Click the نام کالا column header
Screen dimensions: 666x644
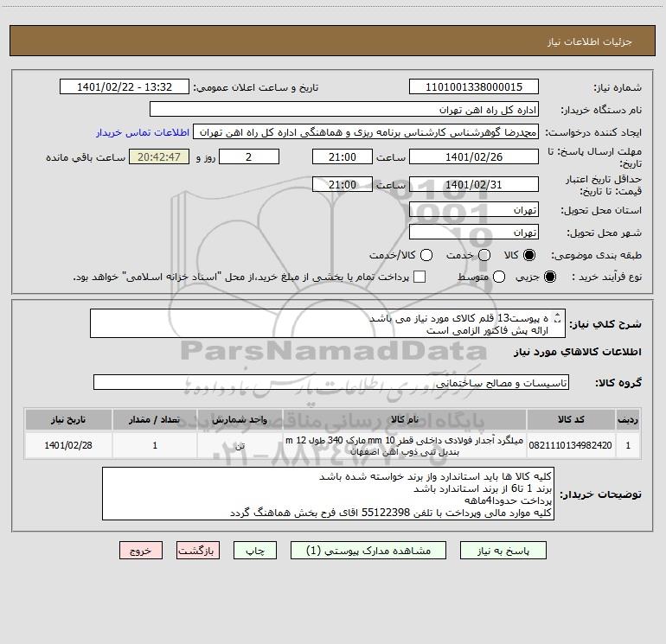pyautogui.click(x=405, y=419)
